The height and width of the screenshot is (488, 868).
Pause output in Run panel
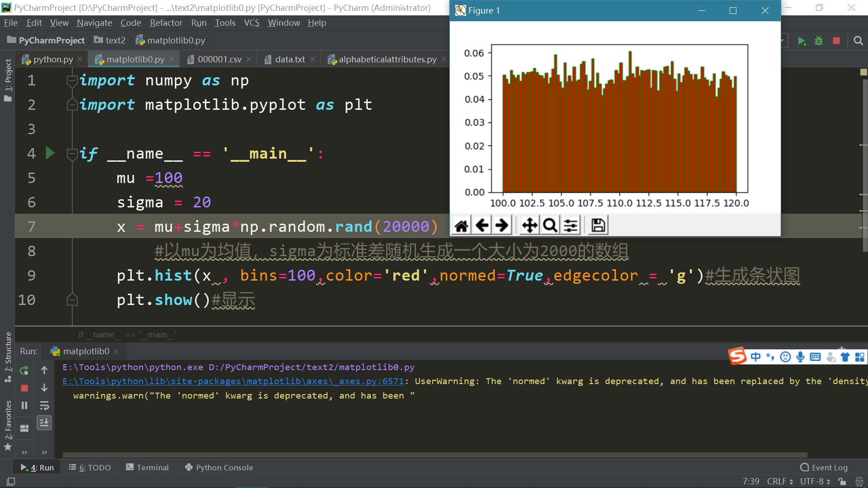pos(24,405)
